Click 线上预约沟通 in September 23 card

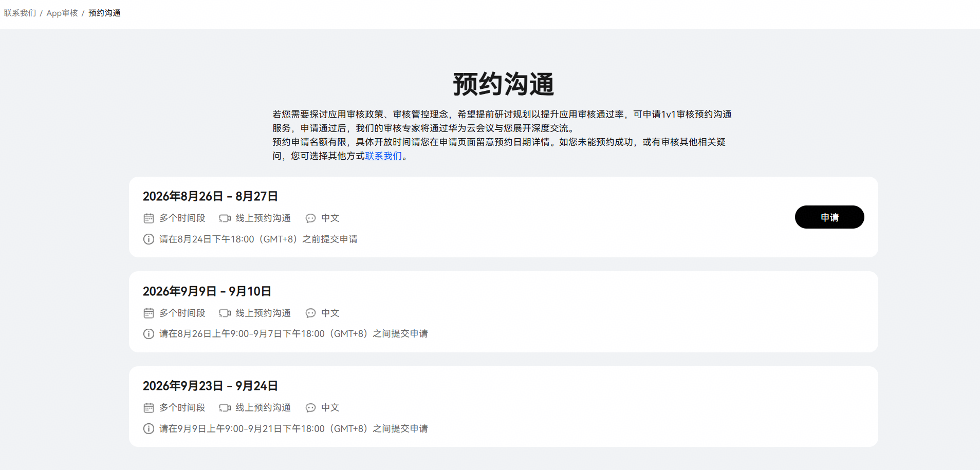(263, 408)
